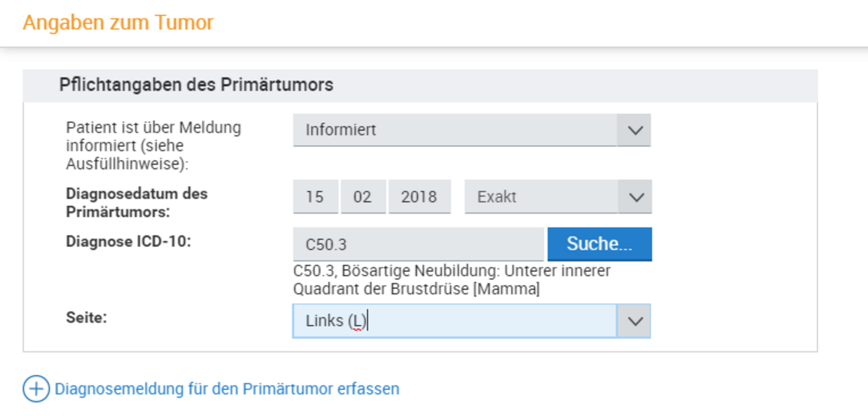Click the month field showing 02
Viewport: 868px width, 416px height.
363,197
